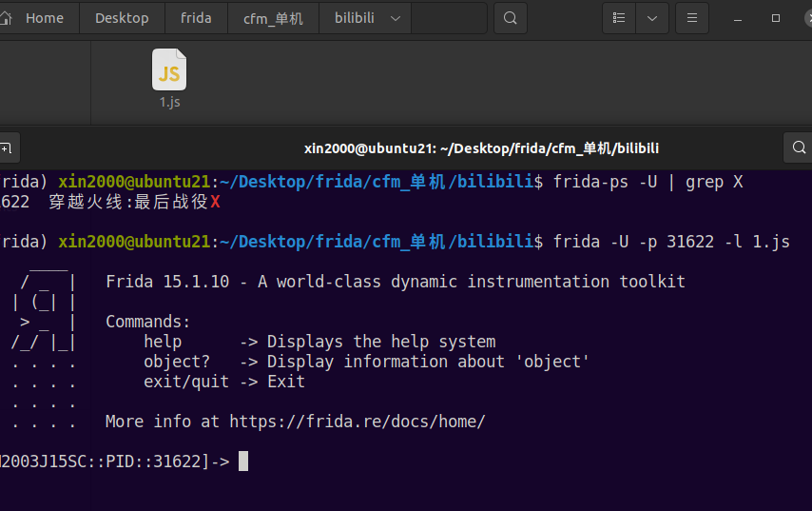Click the file manager search icon

(x=510, y=18)
